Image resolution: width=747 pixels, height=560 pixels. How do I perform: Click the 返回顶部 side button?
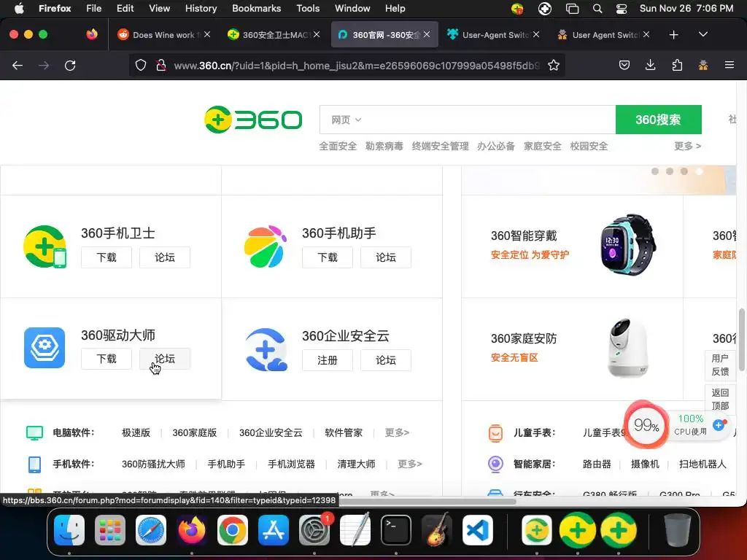pos(720,399)
